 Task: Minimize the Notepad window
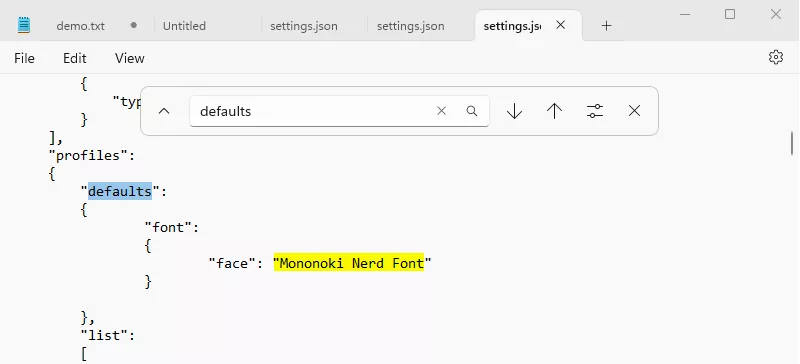coord(685,14)
